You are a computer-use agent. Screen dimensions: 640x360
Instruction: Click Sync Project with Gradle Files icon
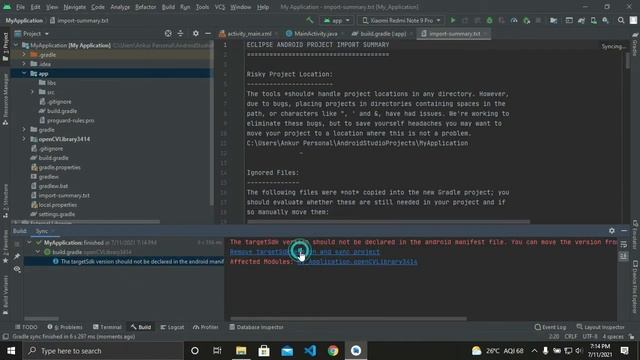click(581, 20)
